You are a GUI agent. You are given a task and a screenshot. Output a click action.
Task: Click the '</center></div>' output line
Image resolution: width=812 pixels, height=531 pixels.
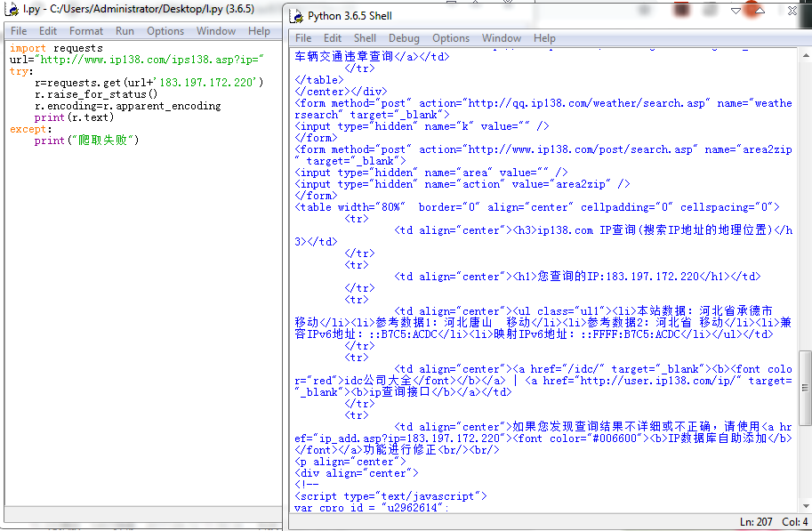(x=341, y=92)
